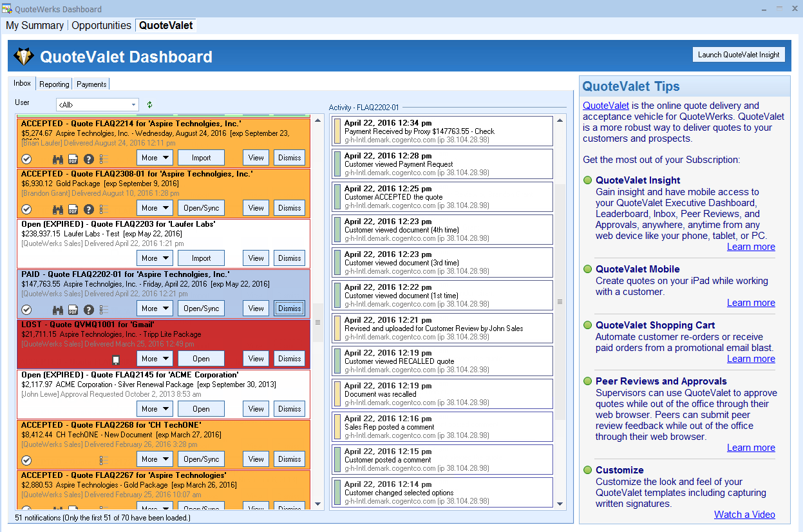This screenshot has width=803, height=532.
Task: Open the More dropdown for ACME Corporation quote FLAQ2145
Action: coord(155,408)
